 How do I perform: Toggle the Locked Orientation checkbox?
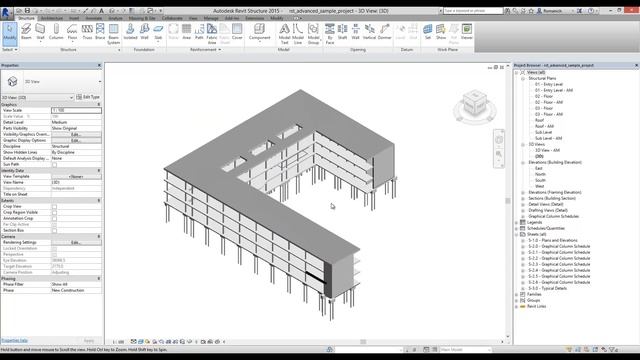click(54, 249)
